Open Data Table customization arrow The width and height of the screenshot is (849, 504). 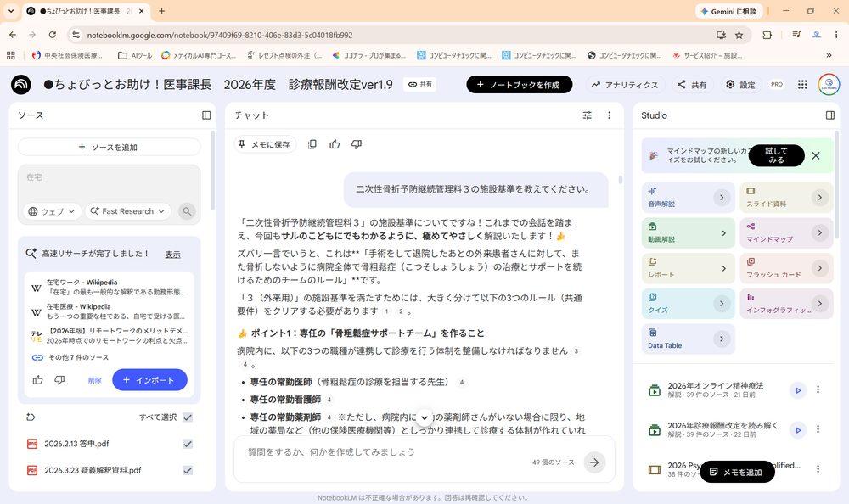point(721,339)
